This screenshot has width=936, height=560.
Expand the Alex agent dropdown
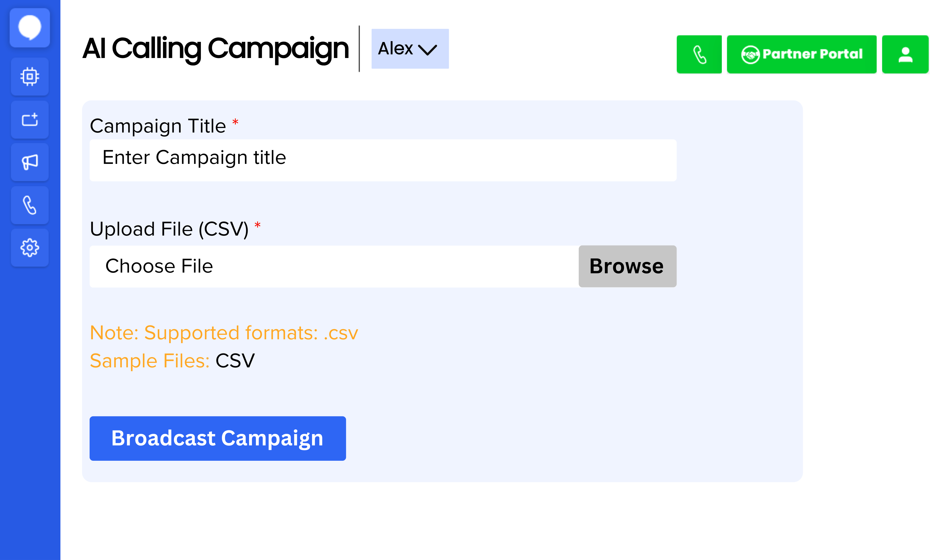click(x=409, y=49)
